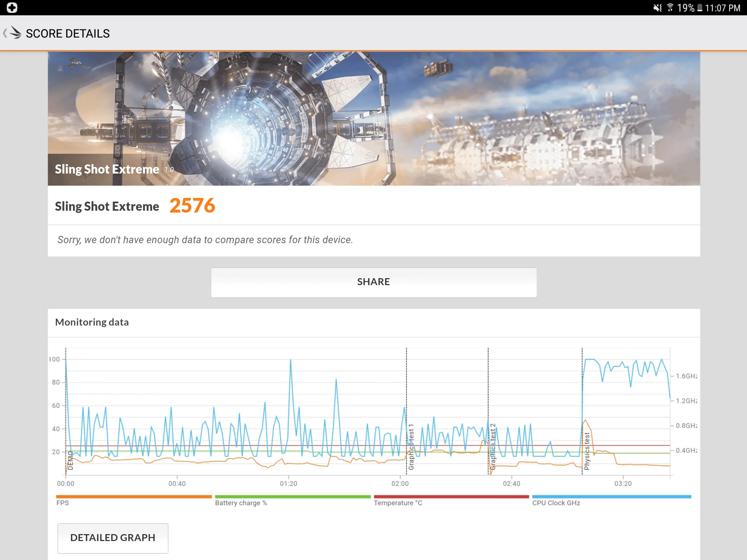
Task: Click the 03:20 time axis label
Action: tap(623, 484)
